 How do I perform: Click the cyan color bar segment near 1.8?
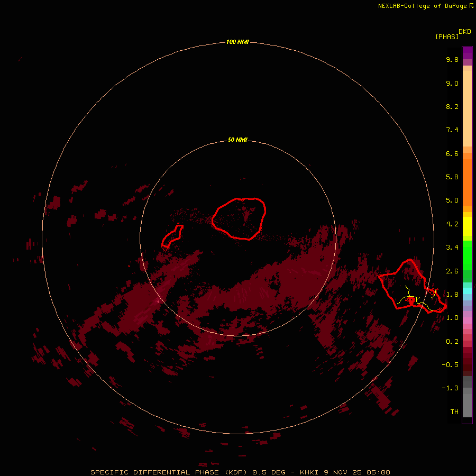click(467, 291)
